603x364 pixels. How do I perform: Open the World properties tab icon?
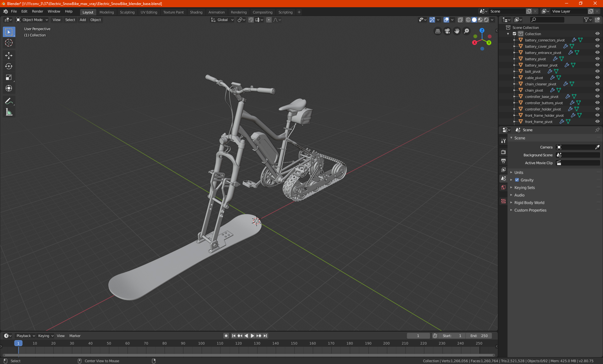pos(503,187)
